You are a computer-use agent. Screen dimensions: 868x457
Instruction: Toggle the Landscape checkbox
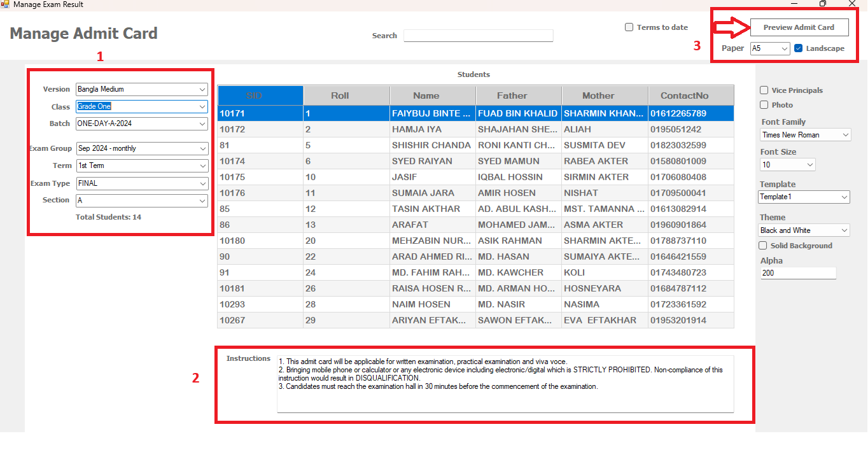pyautogui.click(x=798, y=48)
